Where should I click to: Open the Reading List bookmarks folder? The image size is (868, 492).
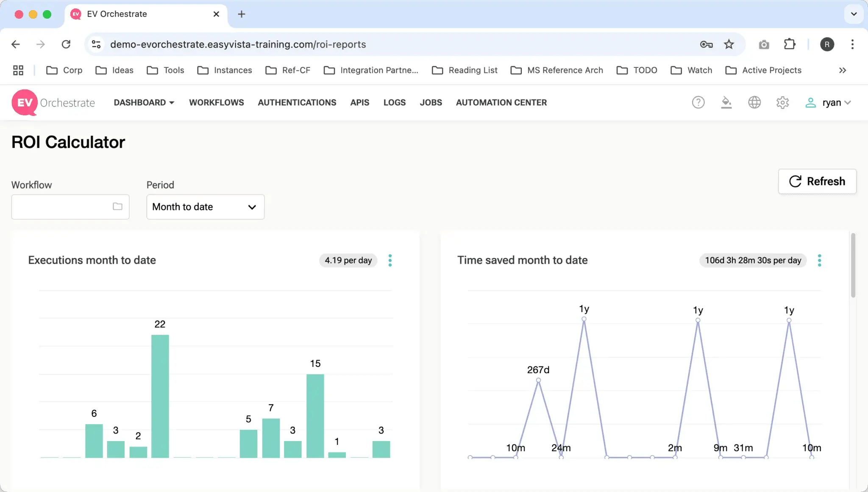tap(465, 70)
